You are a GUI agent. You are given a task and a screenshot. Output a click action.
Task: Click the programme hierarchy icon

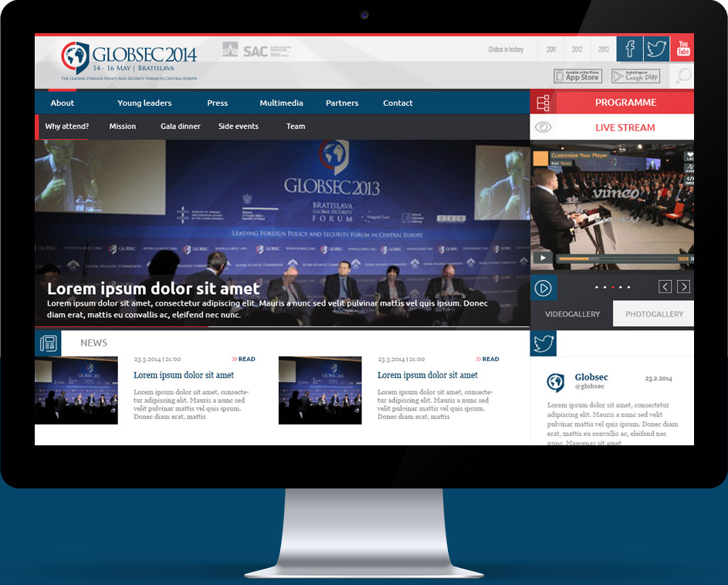point(543,103)
